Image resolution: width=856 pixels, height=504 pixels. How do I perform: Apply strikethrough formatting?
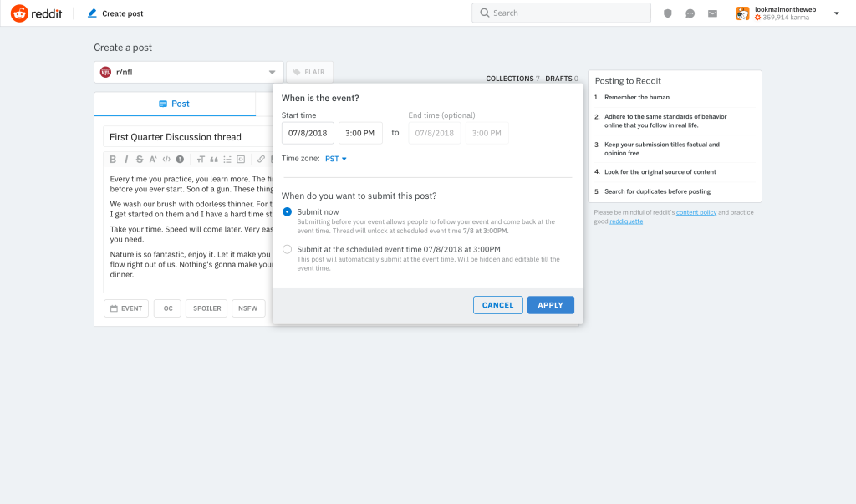pos(140,160)
